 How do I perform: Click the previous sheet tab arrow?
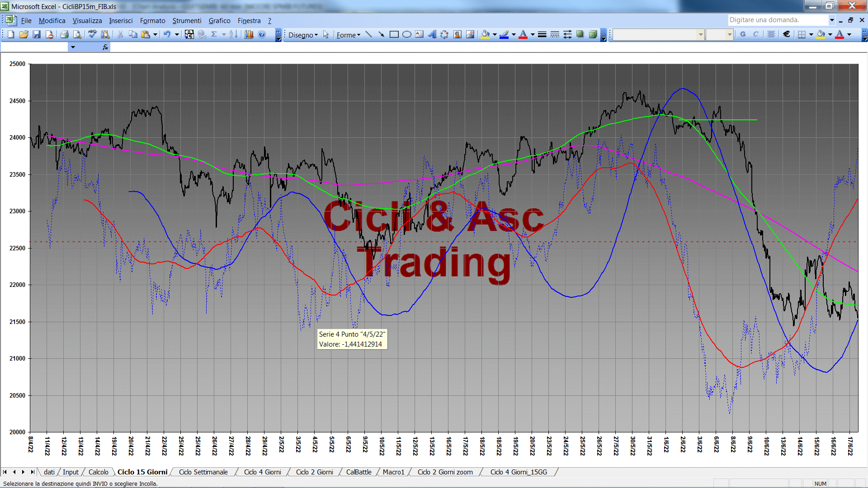[x=14, y=472]
